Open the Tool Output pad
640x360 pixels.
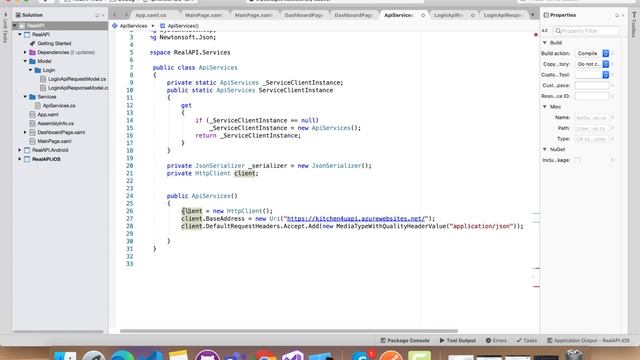[458, 340]
